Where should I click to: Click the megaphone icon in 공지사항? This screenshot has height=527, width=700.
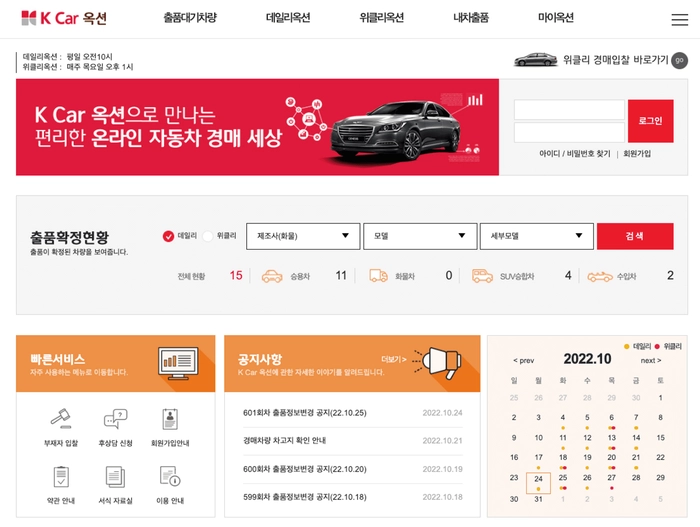[438, 363]
